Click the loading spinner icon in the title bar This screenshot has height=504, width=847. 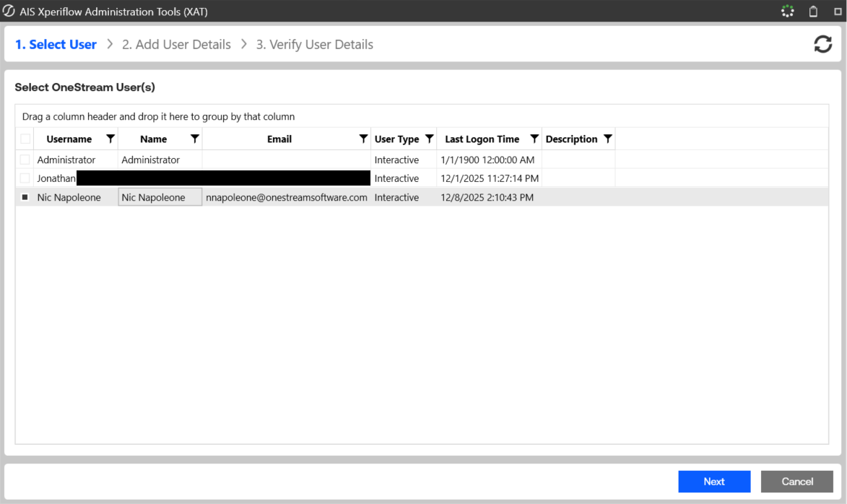coord(788,12)
